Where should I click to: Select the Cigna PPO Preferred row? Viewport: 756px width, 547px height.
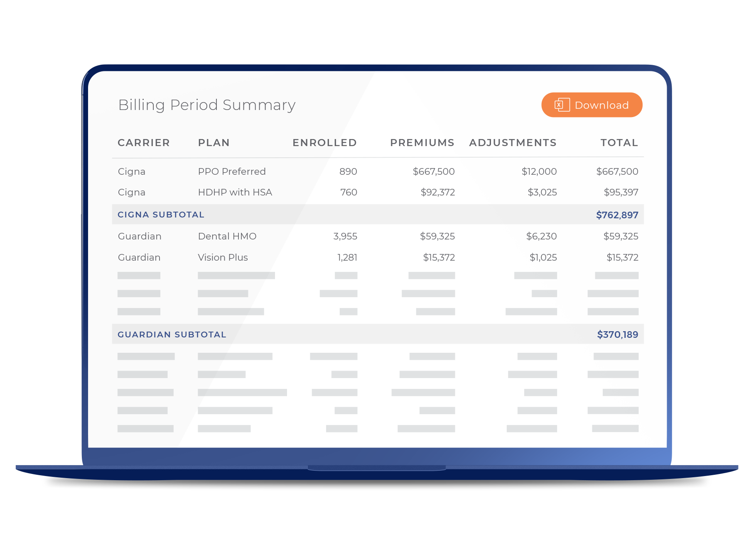pos(291,171)
